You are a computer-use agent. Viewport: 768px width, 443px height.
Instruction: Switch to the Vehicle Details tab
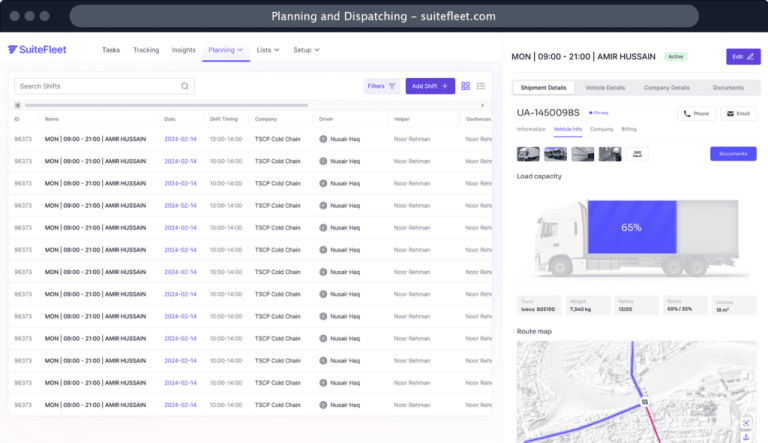605,88
